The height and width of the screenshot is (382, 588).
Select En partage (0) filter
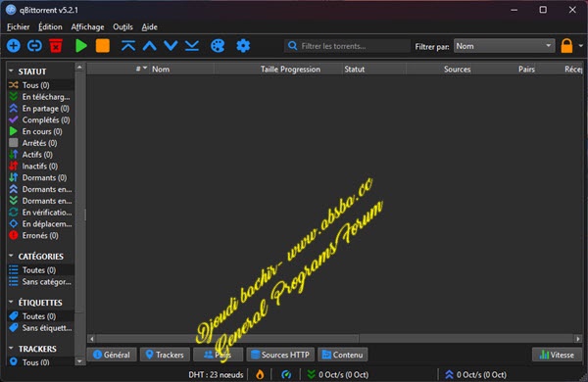[40, 109]
